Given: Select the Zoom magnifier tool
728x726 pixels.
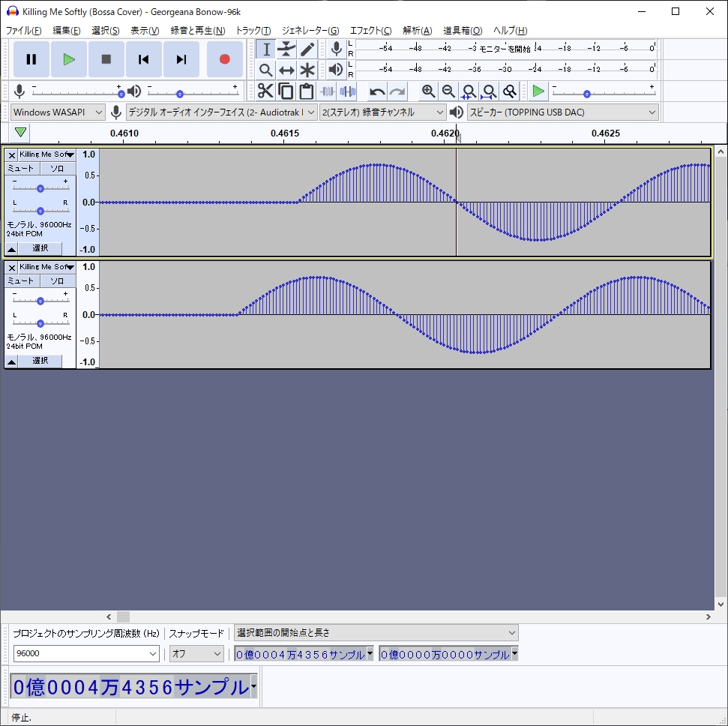Looking at the screenshot, I should click(266, 70).
